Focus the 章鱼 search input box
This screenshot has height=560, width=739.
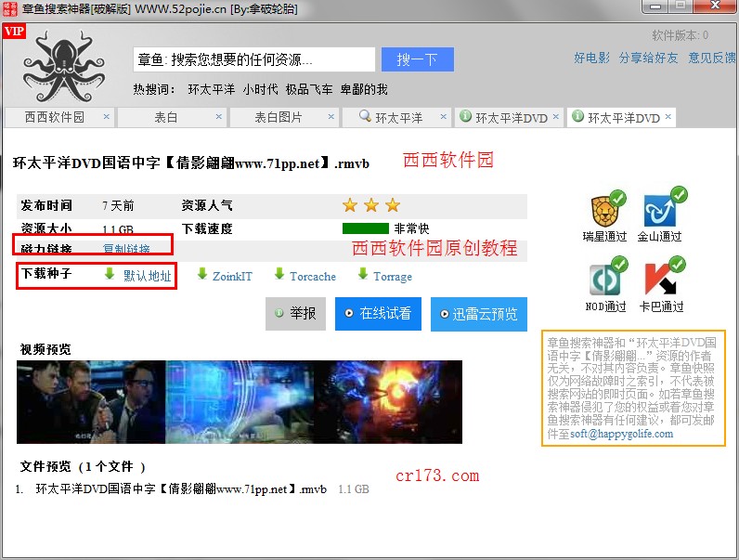pyautogui.click(x=254, y=59)
